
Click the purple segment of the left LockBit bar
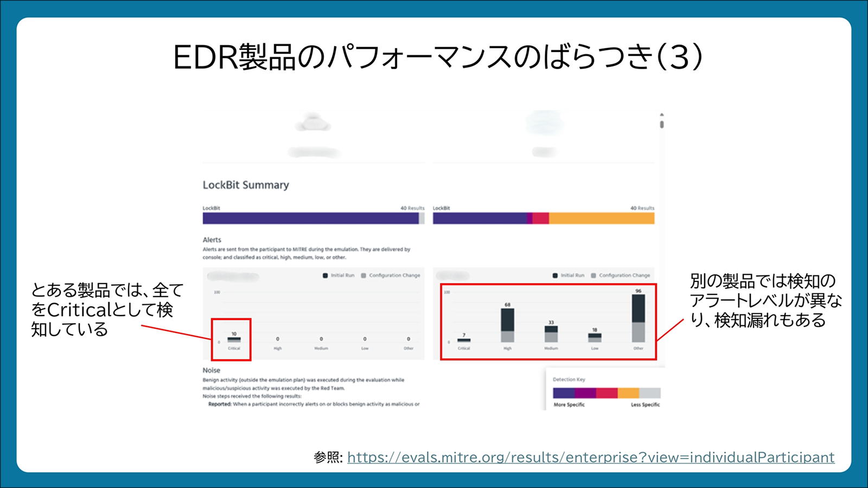(x=311, y=218)
